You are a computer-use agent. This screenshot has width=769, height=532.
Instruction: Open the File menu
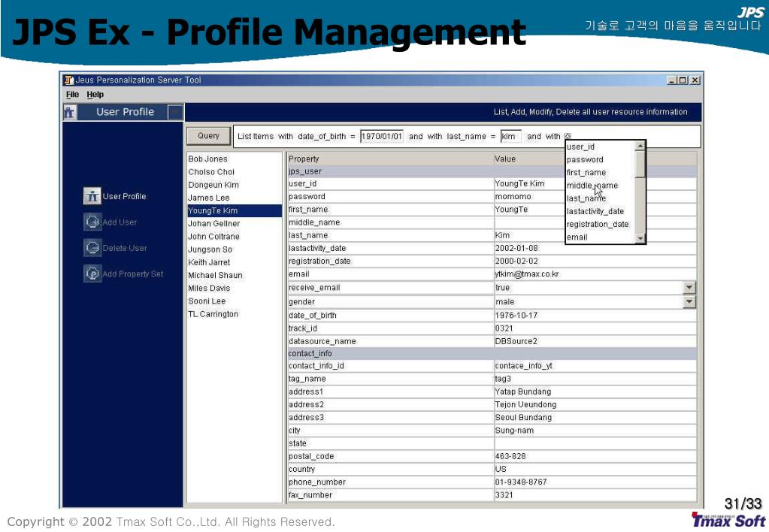72,94
